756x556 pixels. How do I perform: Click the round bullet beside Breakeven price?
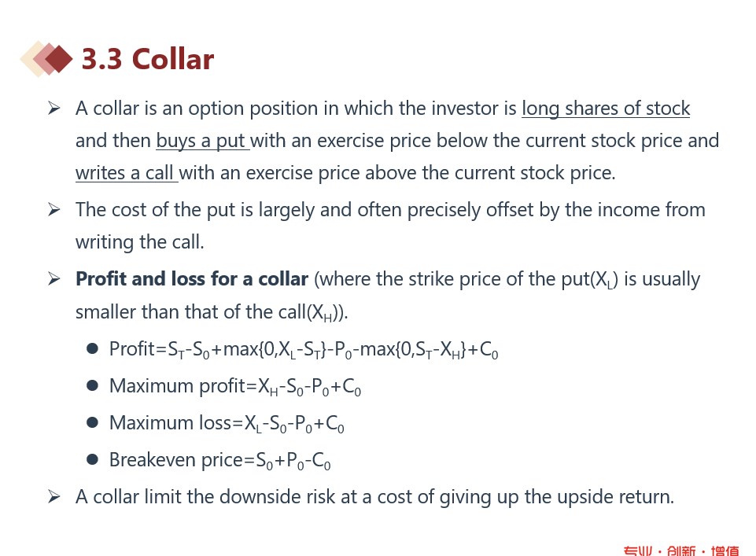[92, 459]
